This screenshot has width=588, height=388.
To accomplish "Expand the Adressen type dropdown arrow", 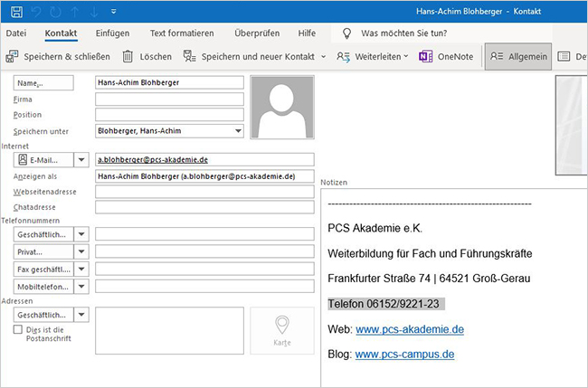I will (x=81, y=315).
